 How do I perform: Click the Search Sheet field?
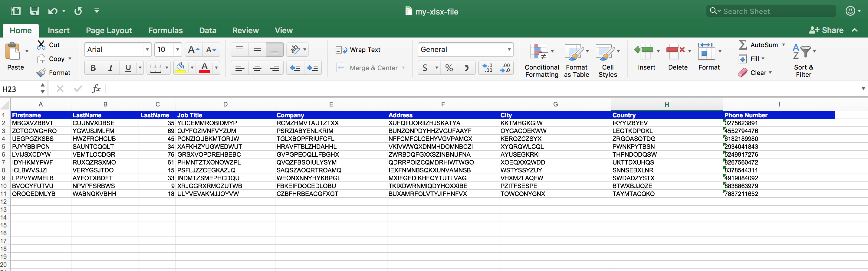click(x=771, y=11)
